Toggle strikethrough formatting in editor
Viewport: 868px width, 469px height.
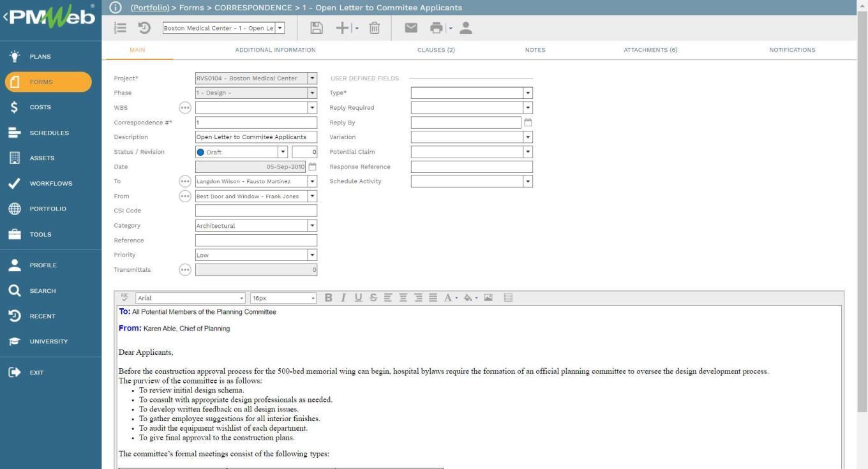(373, 297)
